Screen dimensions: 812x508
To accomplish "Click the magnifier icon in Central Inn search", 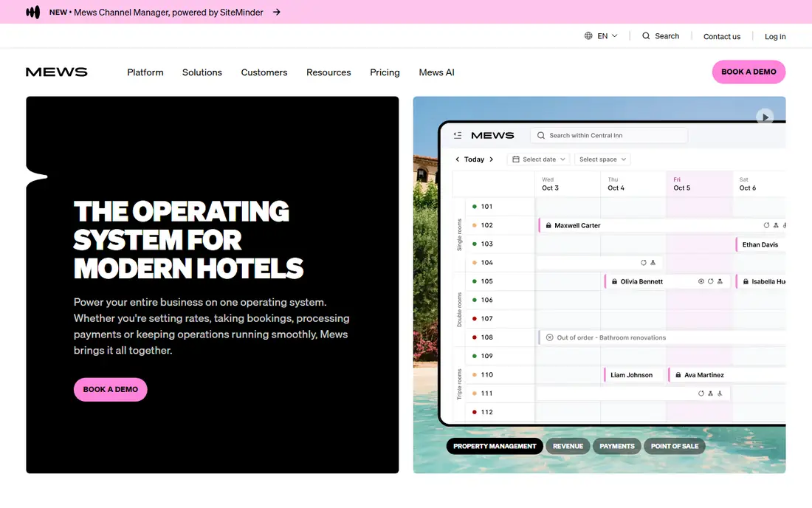I will coord(540,135).
